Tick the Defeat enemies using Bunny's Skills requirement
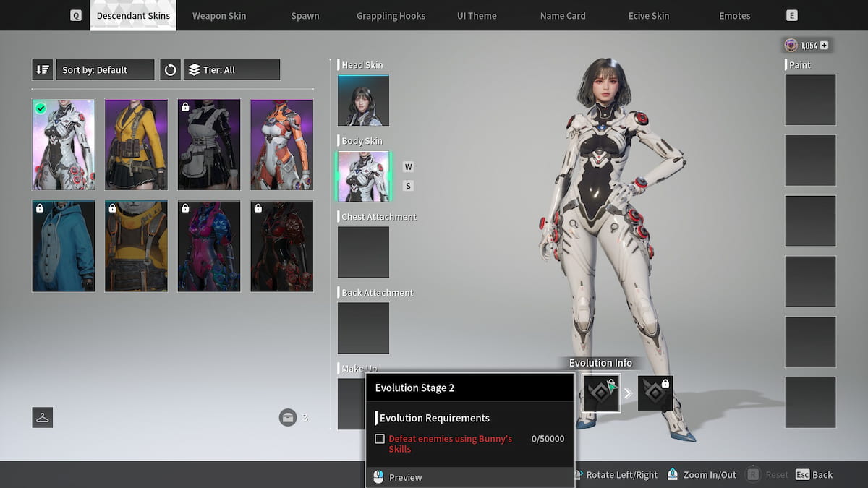Image resolution: width=868 pixels, height=488 pixels. point(380,438)
